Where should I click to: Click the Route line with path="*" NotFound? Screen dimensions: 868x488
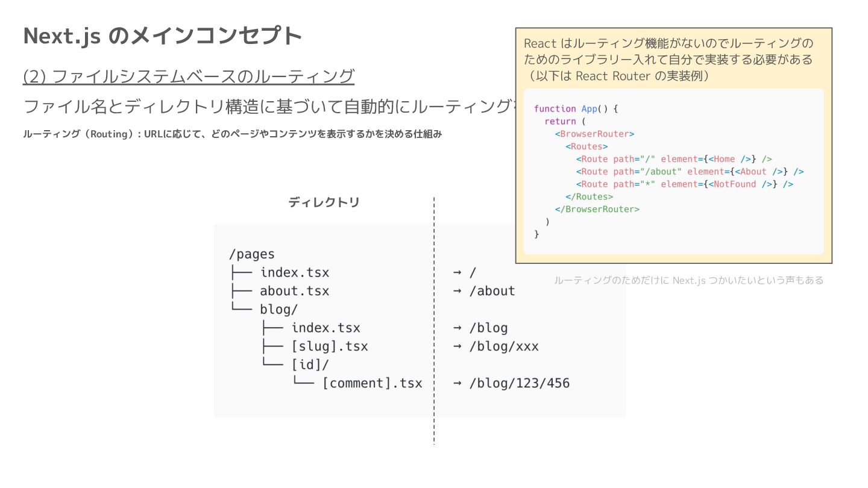(x=684, y=184)
